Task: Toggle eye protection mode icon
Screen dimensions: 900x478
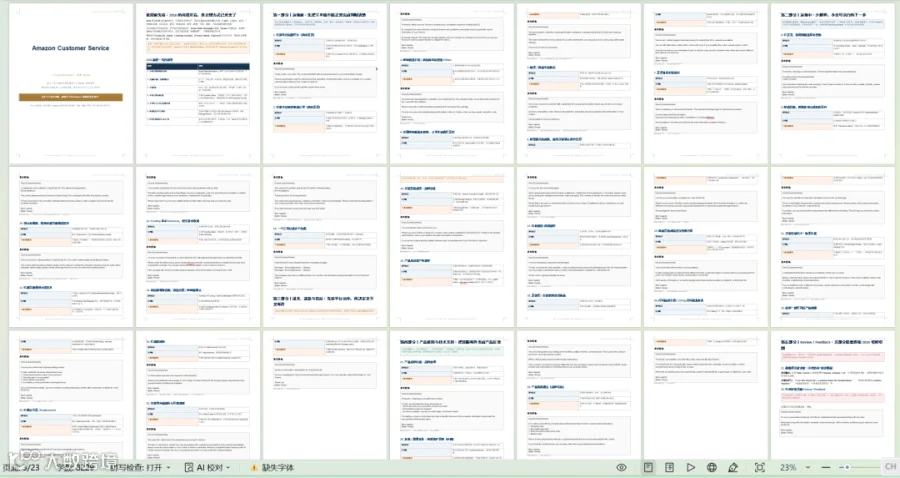Action: point(621,468)
